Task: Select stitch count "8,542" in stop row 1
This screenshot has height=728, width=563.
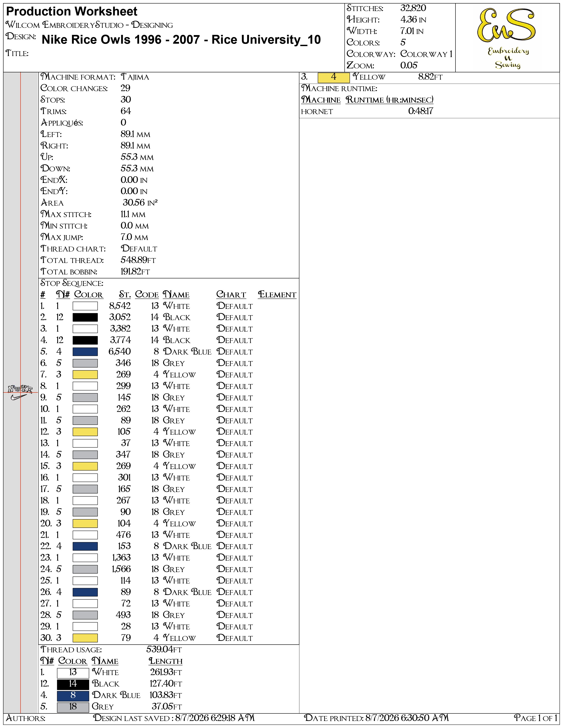Action: click(120, 306)
